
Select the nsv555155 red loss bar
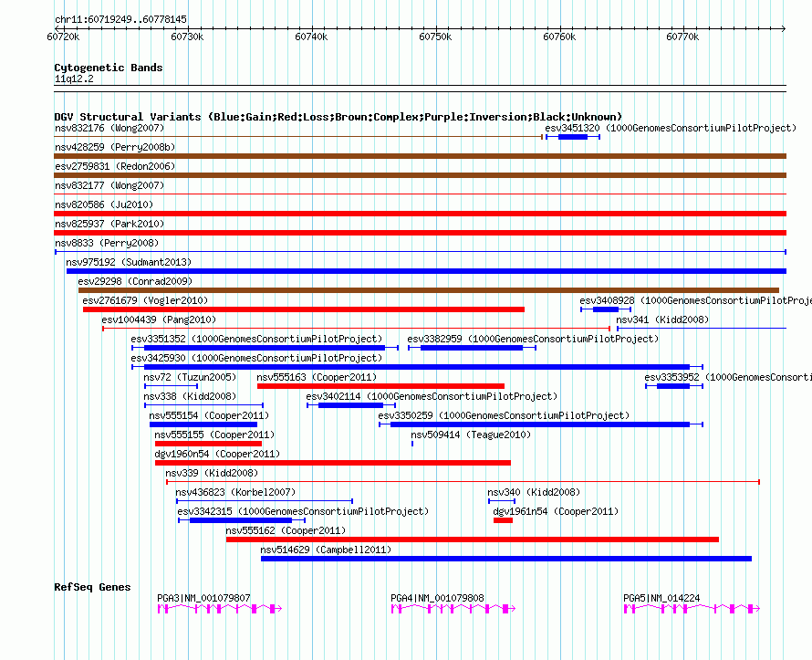tap(208, 444)
